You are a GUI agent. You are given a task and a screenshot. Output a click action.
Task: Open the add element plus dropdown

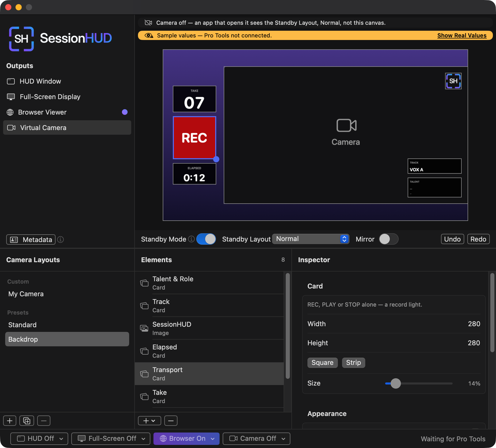[150, 421]
